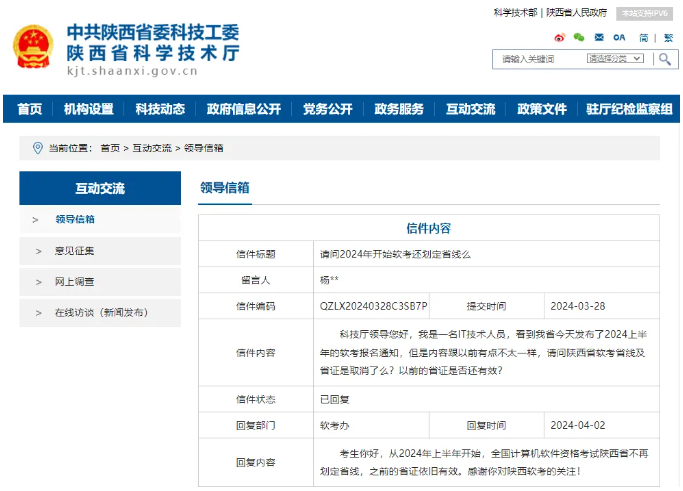Click the OA system icon
Viewport: 683px width, 491px height.
(x=619, y=37)
